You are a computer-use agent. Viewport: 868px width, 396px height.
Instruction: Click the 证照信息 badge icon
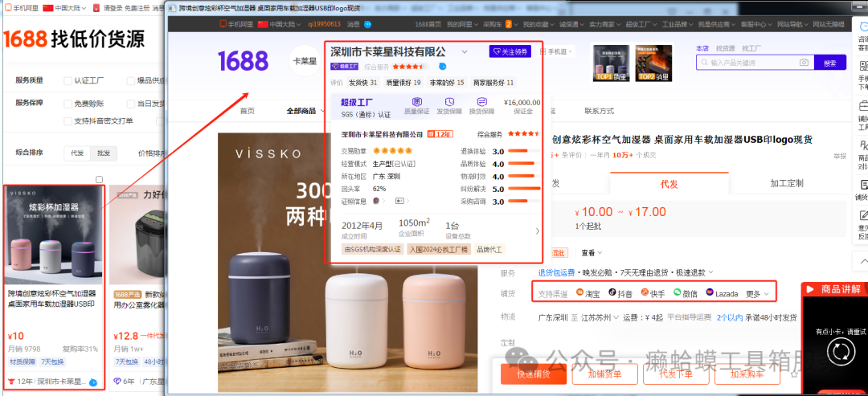pyautogui.click(x=376, y=201)
